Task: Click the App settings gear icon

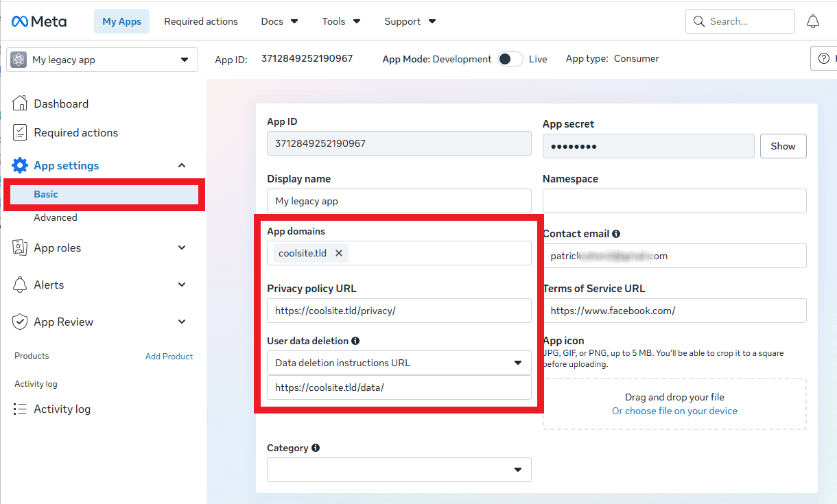Action: pyautogui.click(x=20, y=165)
